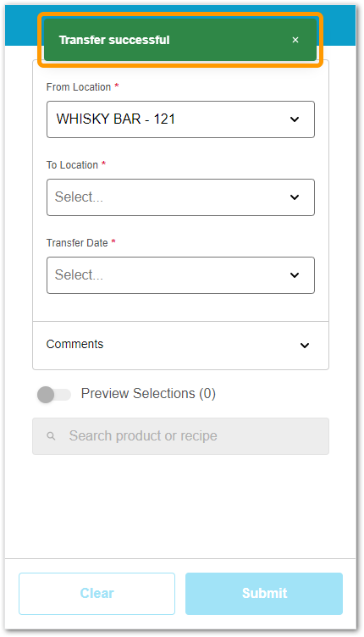Focus the Search product or recipe field

point(180,436)
